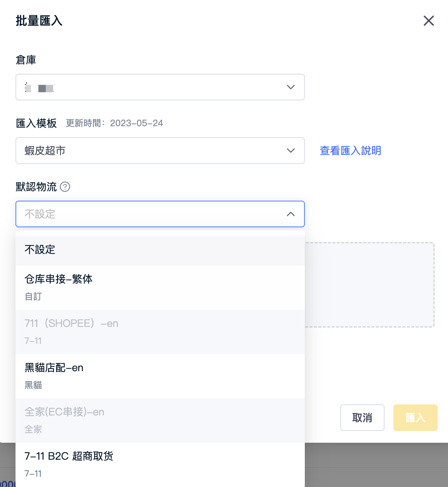
Task: Select 711 (SHOPEE) -en option
Action: click(x=160, y=332)
